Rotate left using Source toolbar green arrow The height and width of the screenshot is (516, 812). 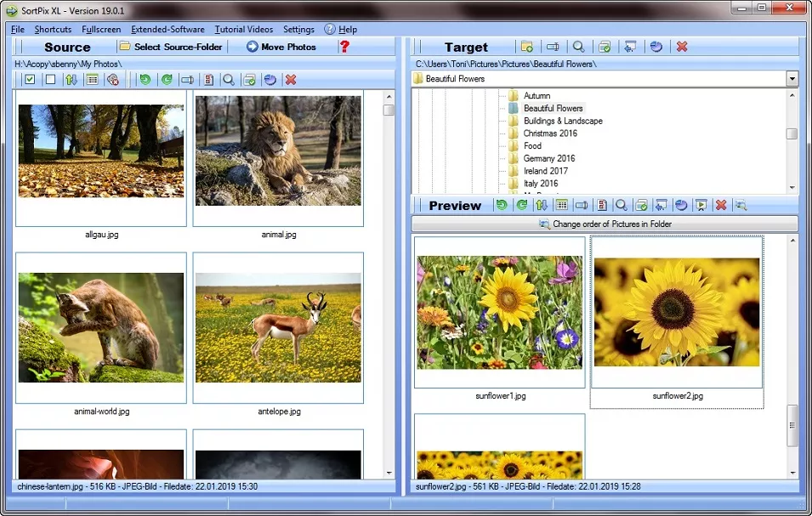145,79
